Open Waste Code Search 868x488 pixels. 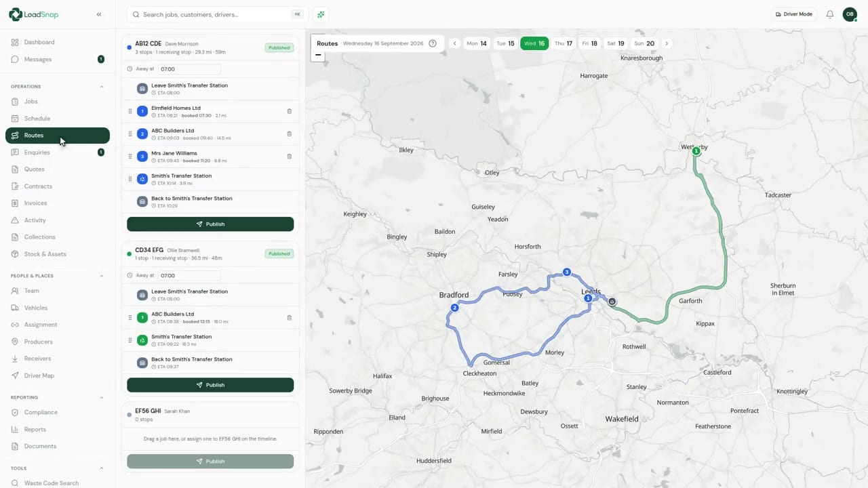click(58, 483)
